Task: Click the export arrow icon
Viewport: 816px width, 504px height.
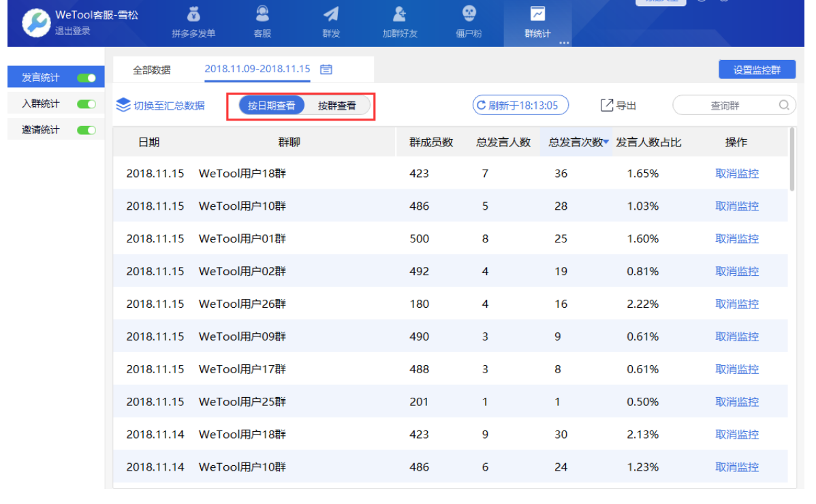Action: tap(607, 105)
